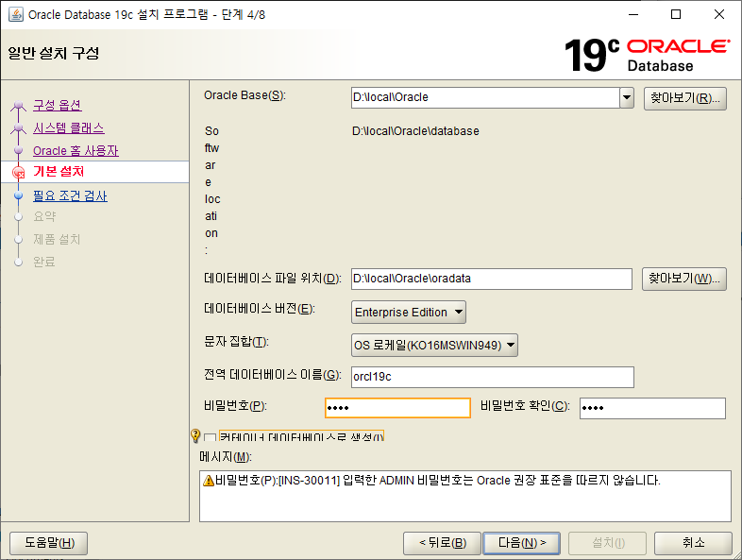The image size is (742, 560).
Task: Minimize the installer window
Action: (x=633, y=14)
